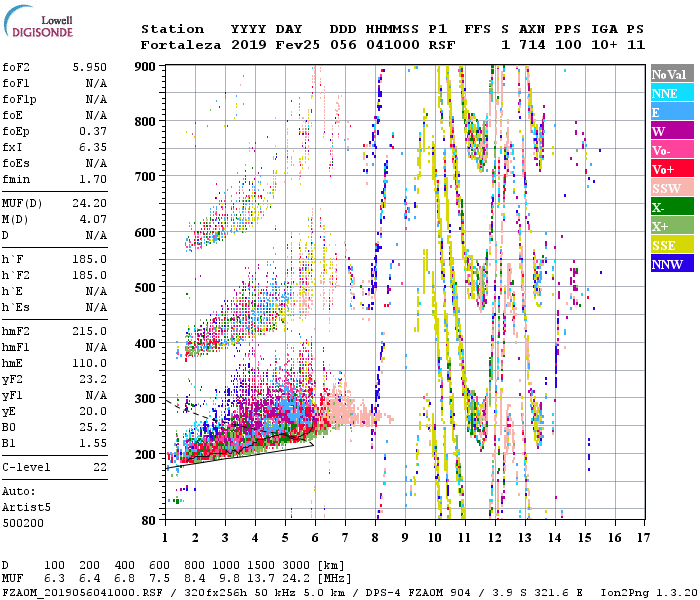The image size is (700, 600).
Task: Click the 12 MHz frequency axis label
Action: coord(495,538)
